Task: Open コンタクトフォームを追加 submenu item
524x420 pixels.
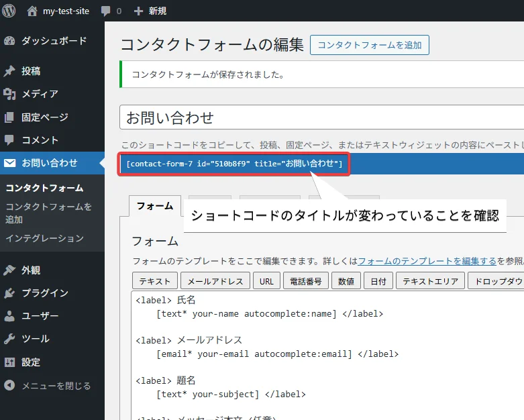Action: (x=48, y=213)
